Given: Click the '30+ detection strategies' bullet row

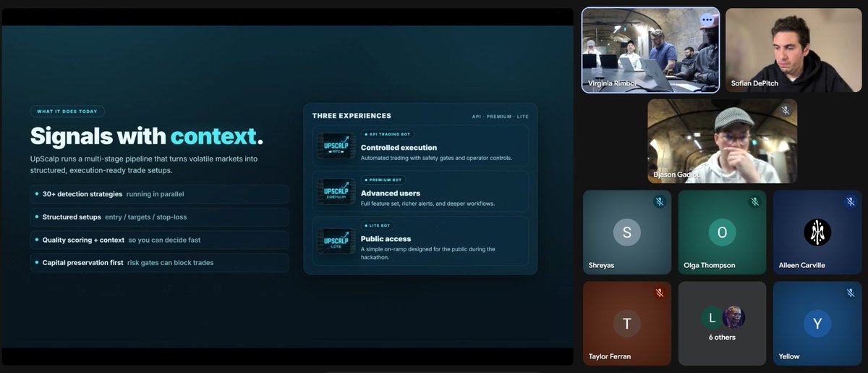Looking at the screenshot, I should (x=159, y=194).
